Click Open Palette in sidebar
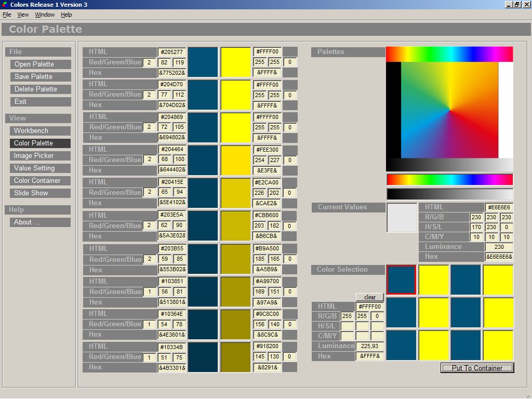 [41, 64]
